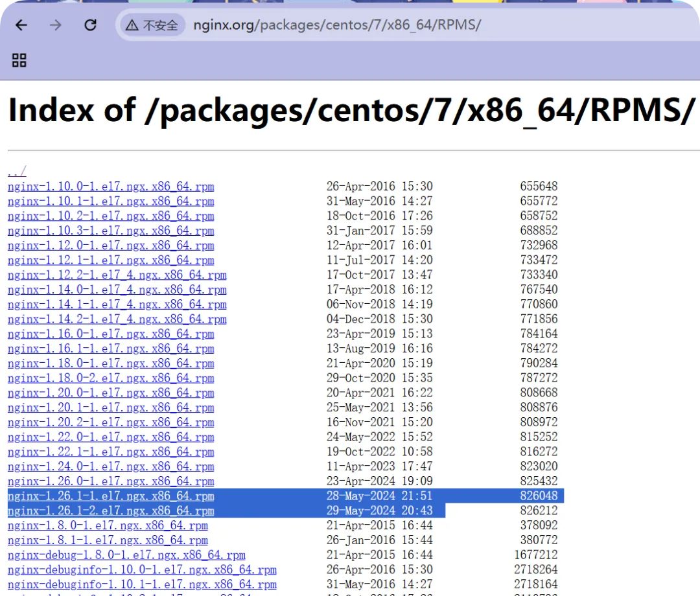700x596 pixels.
Task: Download nginx-1.8.0-1.el7.ngx.x86_64.rpm
Action: (x=108, y=525)
